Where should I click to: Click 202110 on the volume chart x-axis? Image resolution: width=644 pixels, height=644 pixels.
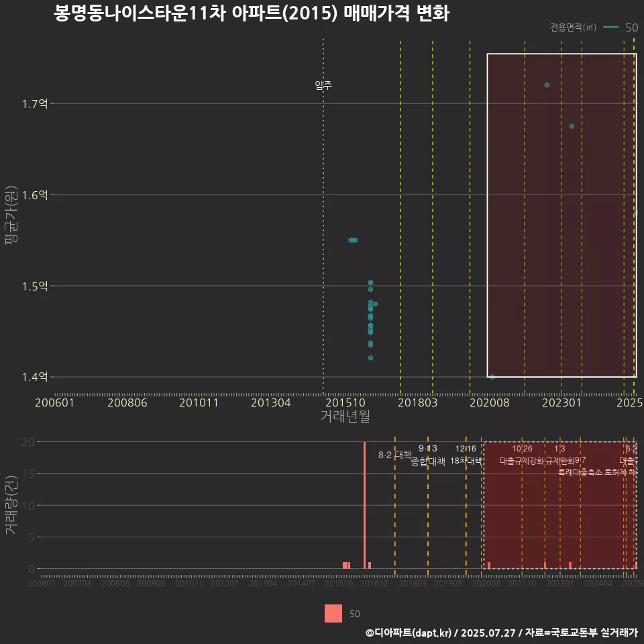coord(522,583)
